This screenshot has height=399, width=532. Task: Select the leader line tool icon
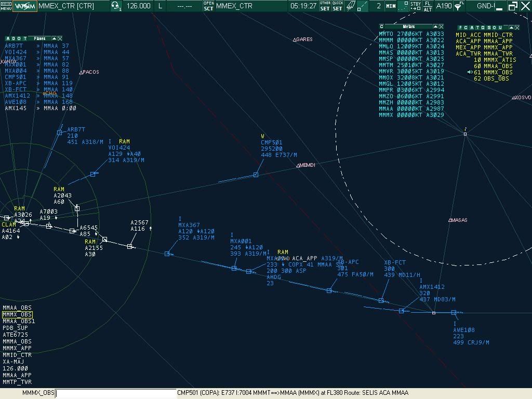click(x=363, y=6)
